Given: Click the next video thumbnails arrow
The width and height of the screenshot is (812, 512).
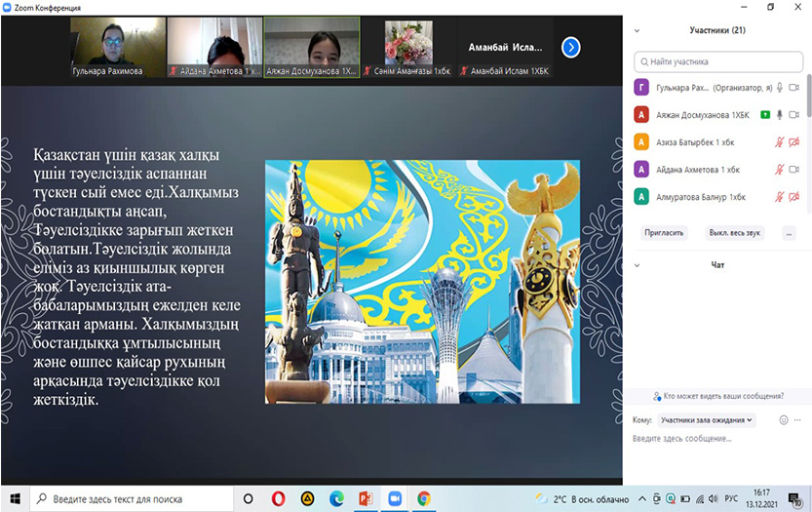Looking at the screenshot, I should pos(571,47).
